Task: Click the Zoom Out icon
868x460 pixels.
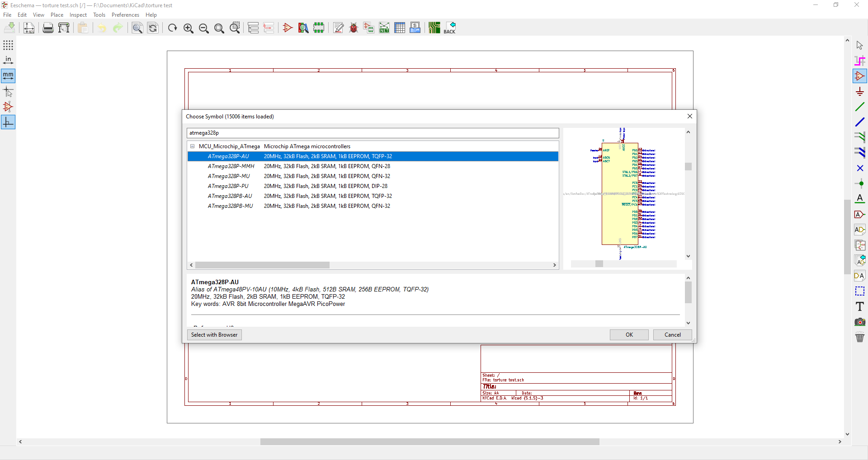Action: point(204,28)
